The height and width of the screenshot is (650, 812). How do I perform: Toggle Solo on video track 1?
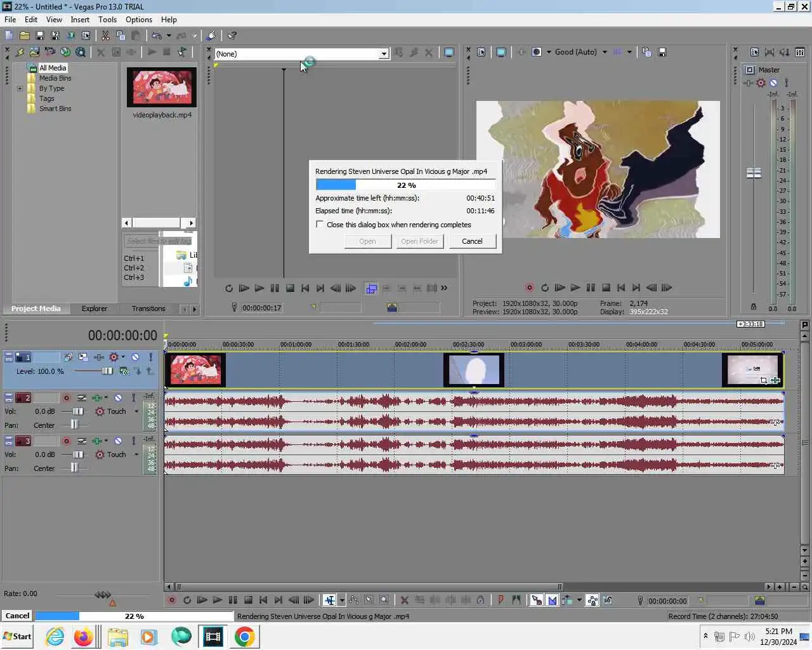151,357
